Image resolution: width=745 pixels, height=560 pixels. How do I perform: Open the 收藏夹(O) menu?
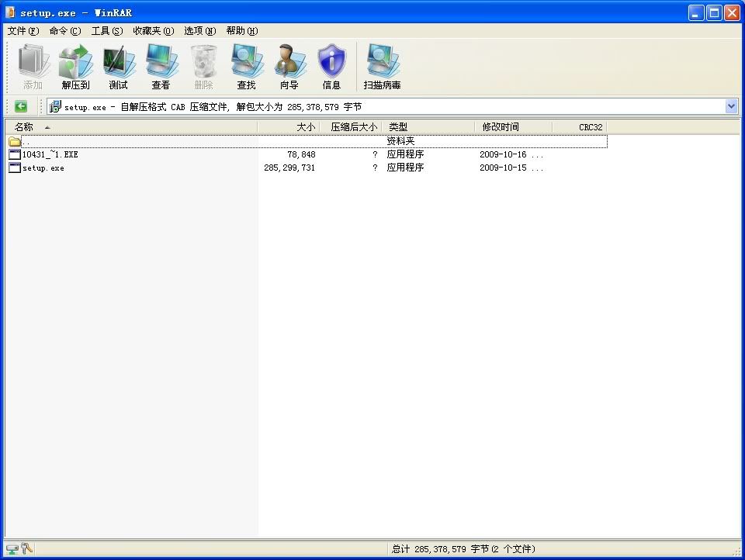point(154,31)
